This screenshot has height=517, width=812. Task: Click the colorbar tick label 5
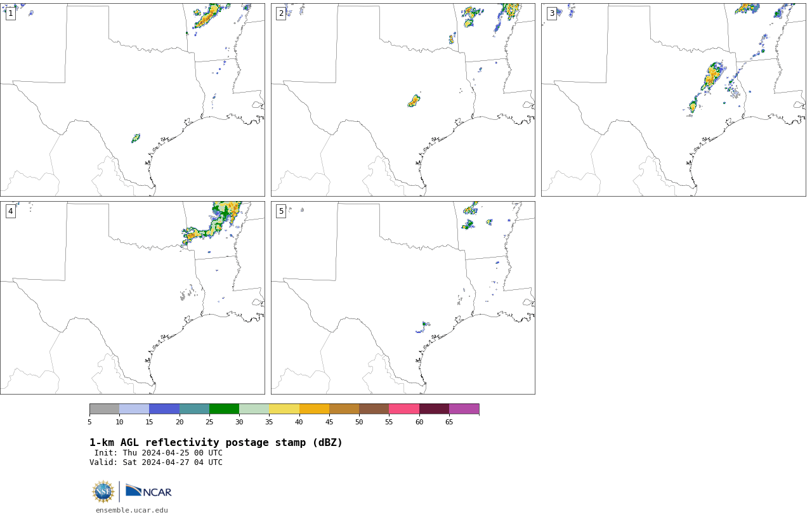click(89, 422)
